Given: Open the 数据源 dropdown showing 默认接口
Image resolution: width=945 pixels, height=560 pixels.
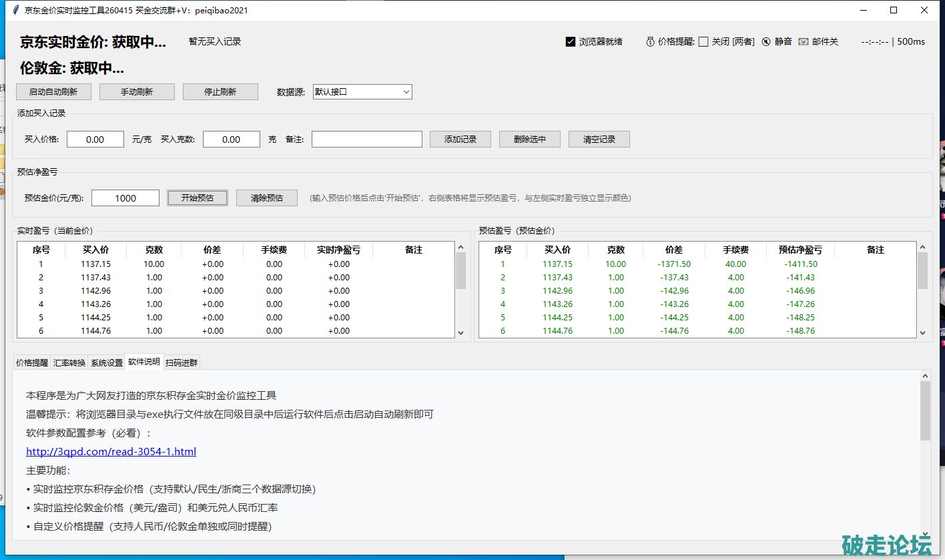Looking at the screenshot, I should [362, 92].
